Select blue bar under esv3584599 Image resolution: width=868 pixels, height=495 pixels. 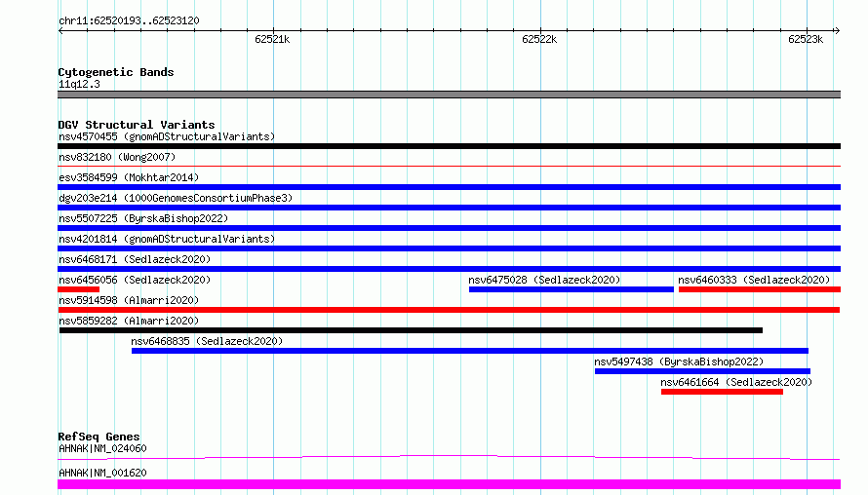(449, 187)
